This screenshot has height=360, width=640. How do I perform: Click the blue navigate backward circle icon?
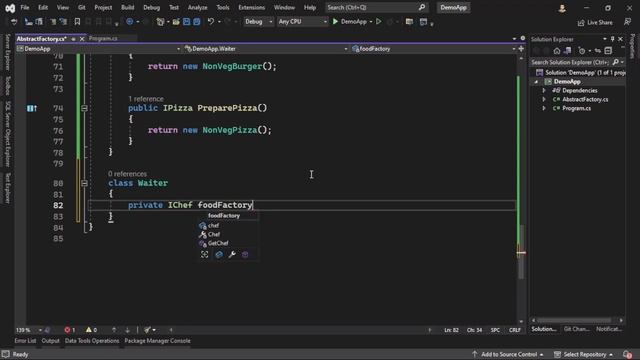130,22
